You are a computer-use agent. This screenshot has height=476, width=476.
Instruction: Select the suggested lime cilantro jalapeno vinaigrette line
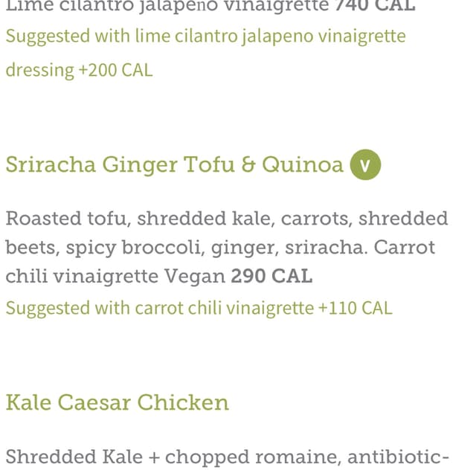[x=206, y=36]
